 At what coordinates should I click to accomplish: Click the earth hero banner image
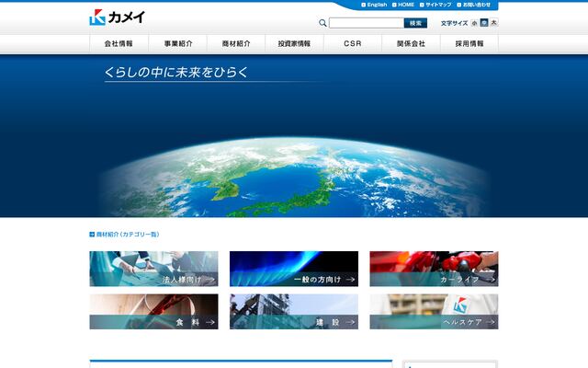coord(294,136)
